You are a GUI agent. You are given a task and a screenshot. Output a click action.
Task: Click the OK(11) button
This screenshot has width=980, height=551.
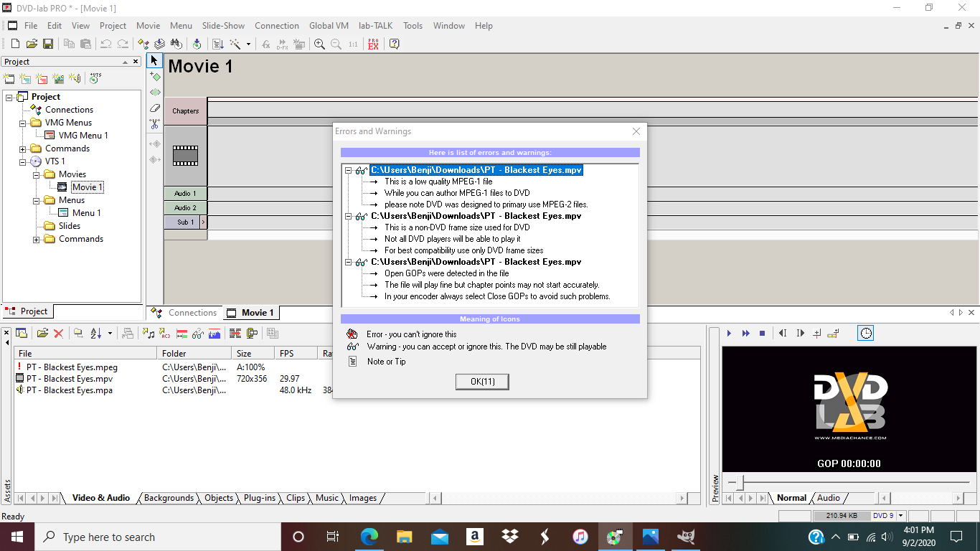pos(482,382)
